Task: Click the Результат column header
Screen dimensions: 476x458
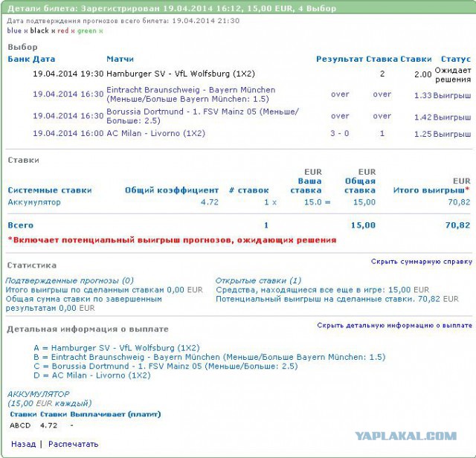Action: 339,59
